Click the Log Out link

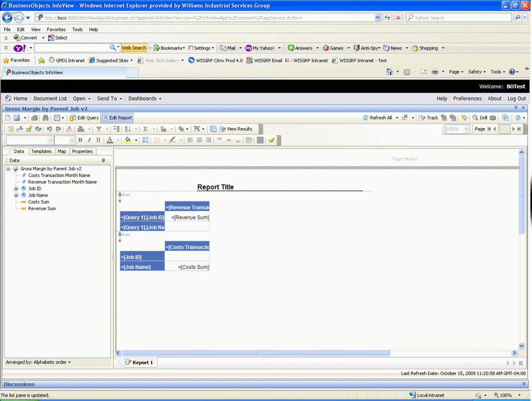(x=516, y=98)
